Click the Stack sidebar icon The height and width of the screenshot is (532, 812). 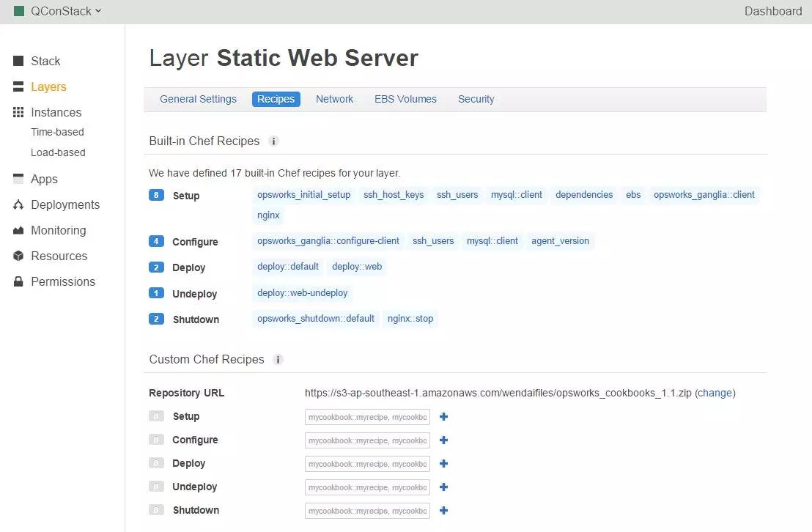tap(18, 61)
